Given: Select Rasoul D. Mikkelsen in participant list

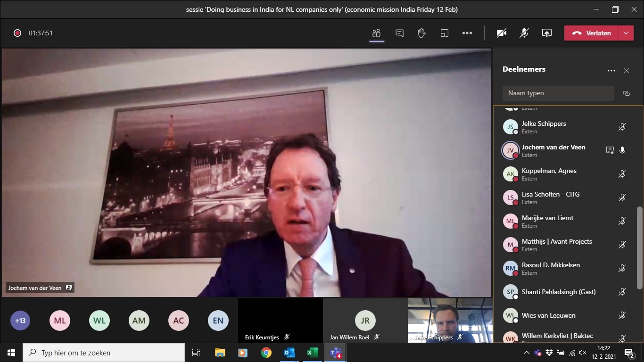Looking at the screenshot, I should point(551,268).
